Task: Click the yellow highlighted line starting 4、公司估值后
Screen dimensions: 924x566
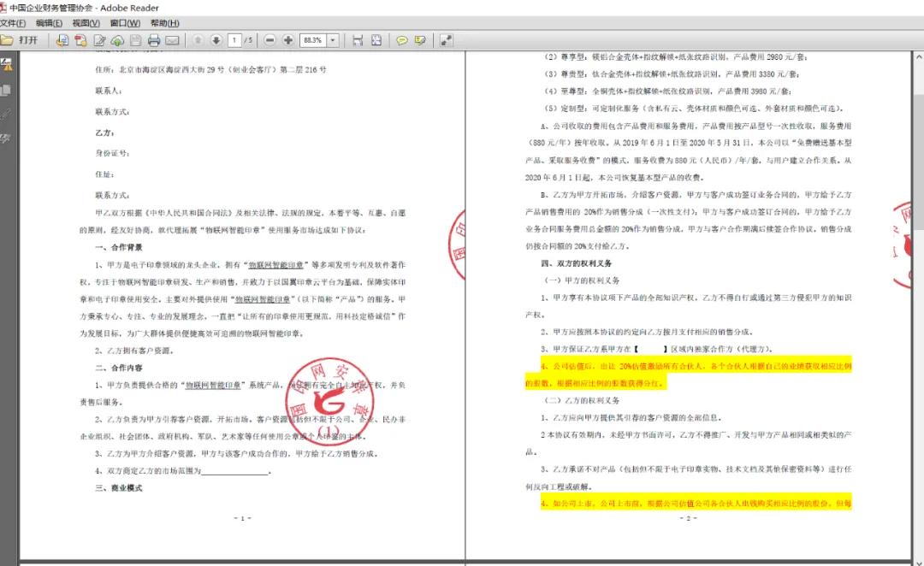Action: pos(696,366)
